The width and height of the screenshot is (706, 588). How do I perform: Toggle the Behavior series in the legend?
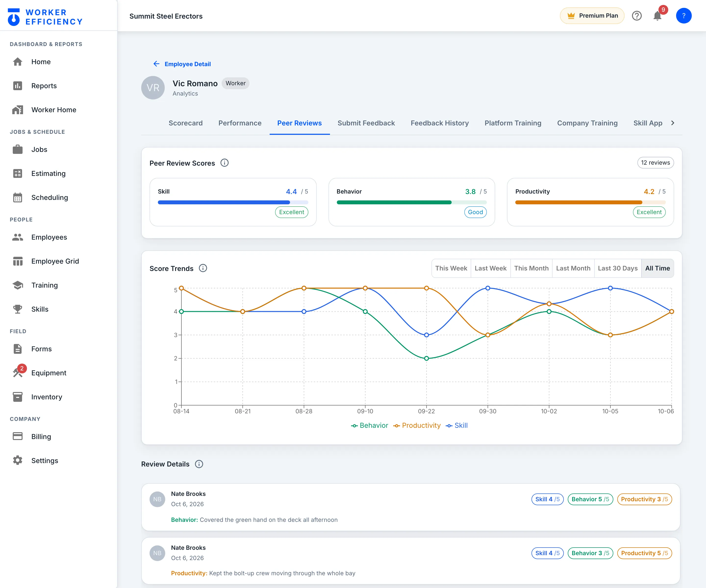click(x=369, y=425)
